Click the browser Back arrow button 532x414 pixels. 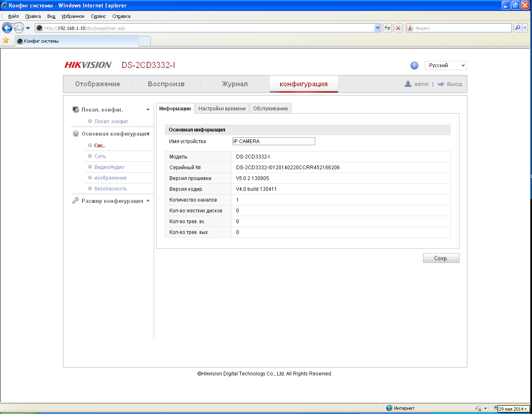pyautogui.click(x=7, y=28)
